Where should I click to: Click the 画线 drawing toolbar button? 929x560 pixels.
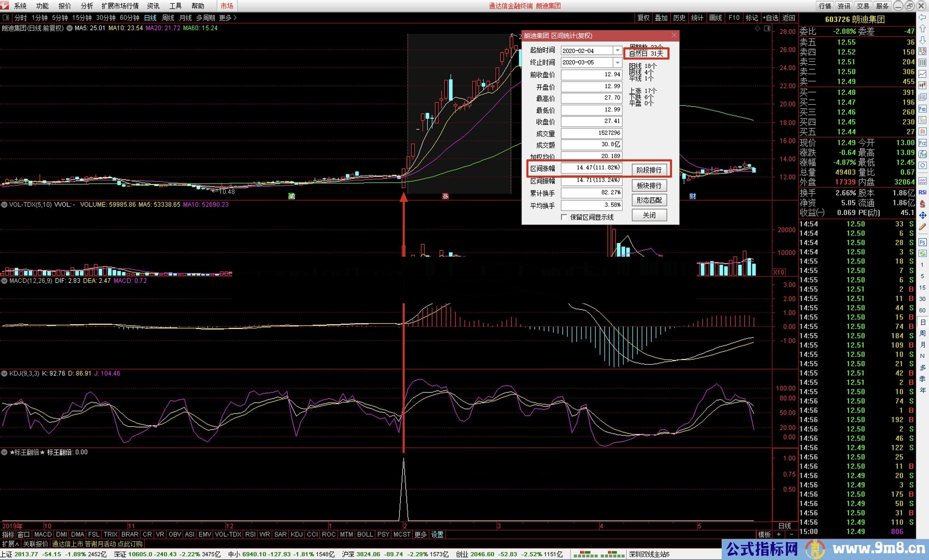(715, 18)
